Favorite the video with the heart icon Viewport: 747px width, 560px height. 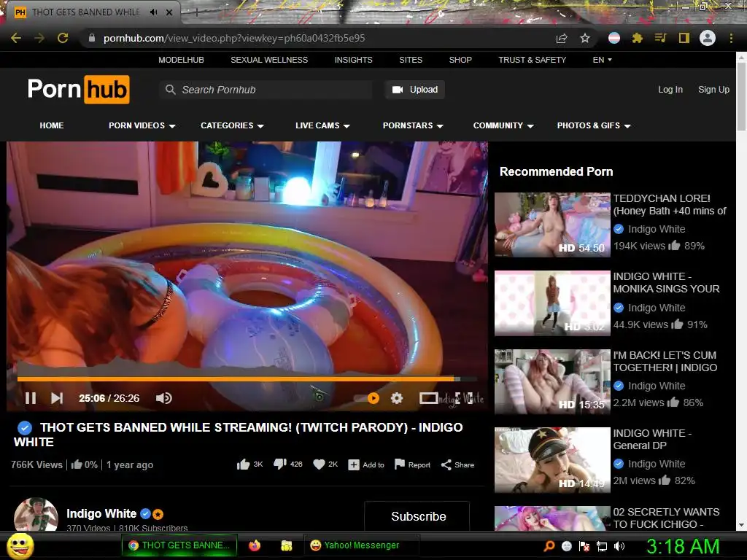click(x=325, y=464)
